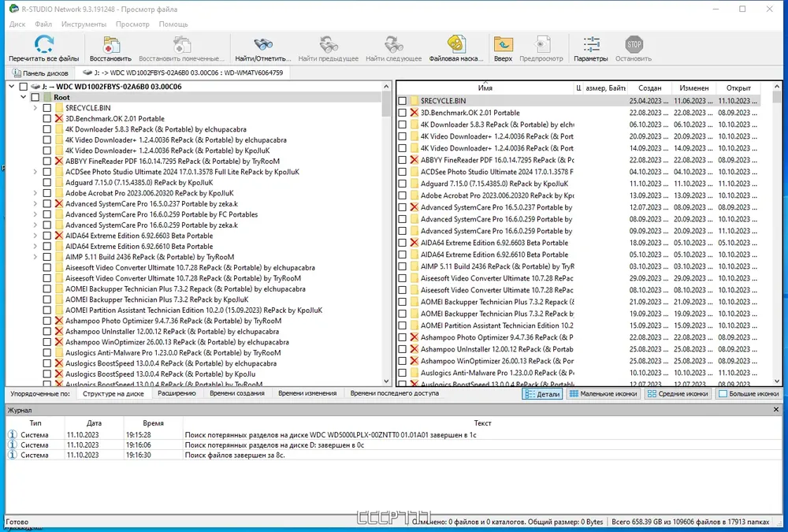This screenshot has height=532, width=788.
Task: Open the Просмотр menu
Action: pyautogui.click(x=132, y=24)
